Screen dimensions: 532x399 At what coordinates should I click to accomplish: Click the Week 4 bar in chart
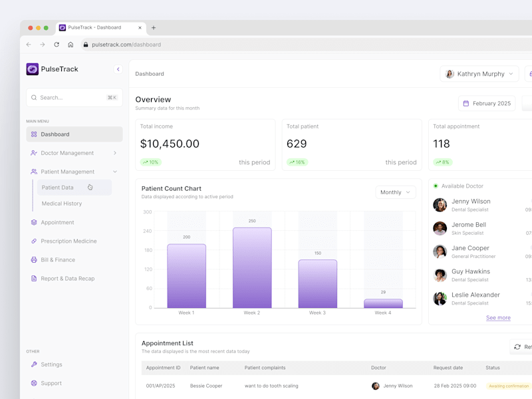pos(383,303)
